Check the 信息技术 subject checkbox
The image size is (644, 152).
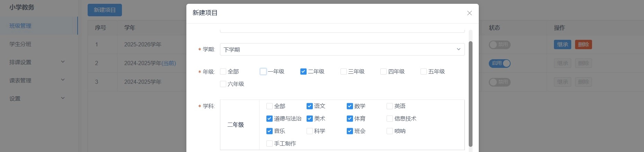pos(390,119)
